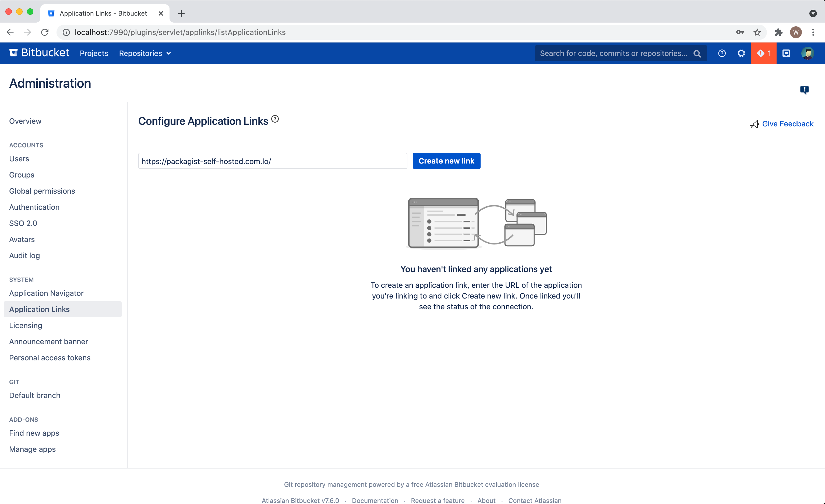Viewport: 825px width, 504px height.
Task: Expand the Repositories dropdown menu
Action: [144, 53]
